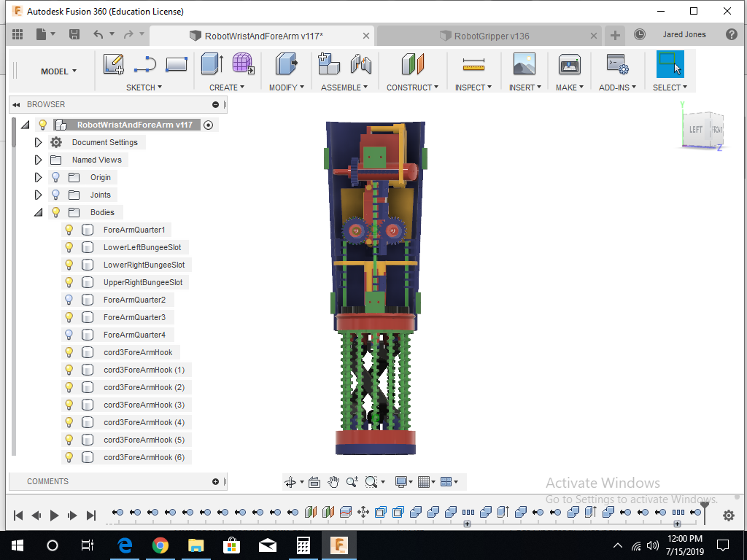The width and height of the screenshot is (747, 560).
Task: Collapse the RobotWristAndForeArm root node
Action: [x=26, y=125]
